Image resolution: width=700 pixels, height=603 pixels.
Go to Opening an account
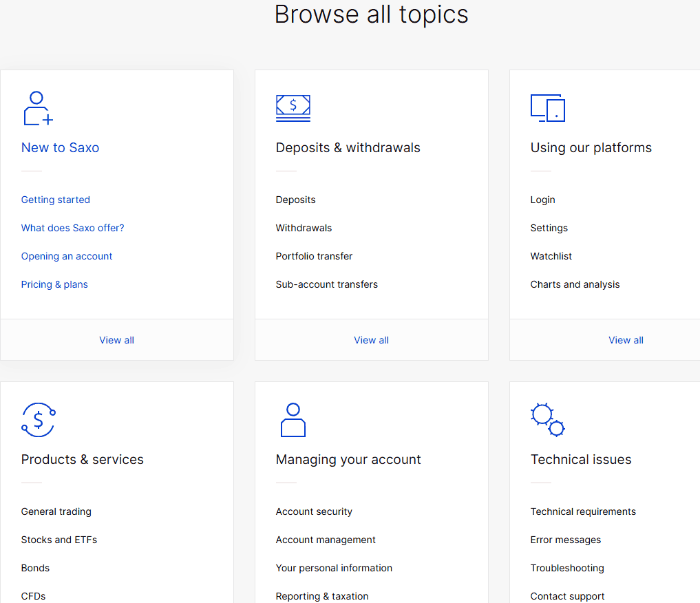pyautogui.click(x=67, y=256)
